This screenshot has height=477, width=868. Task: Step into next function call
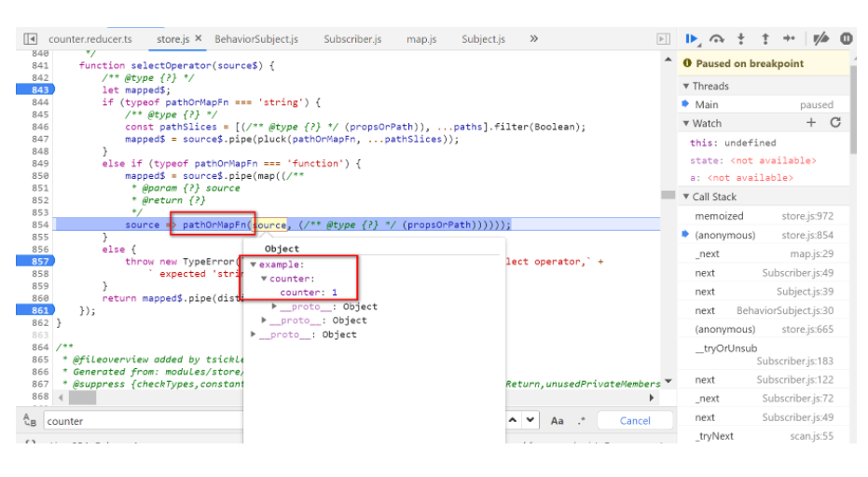[x=741, y=38]
